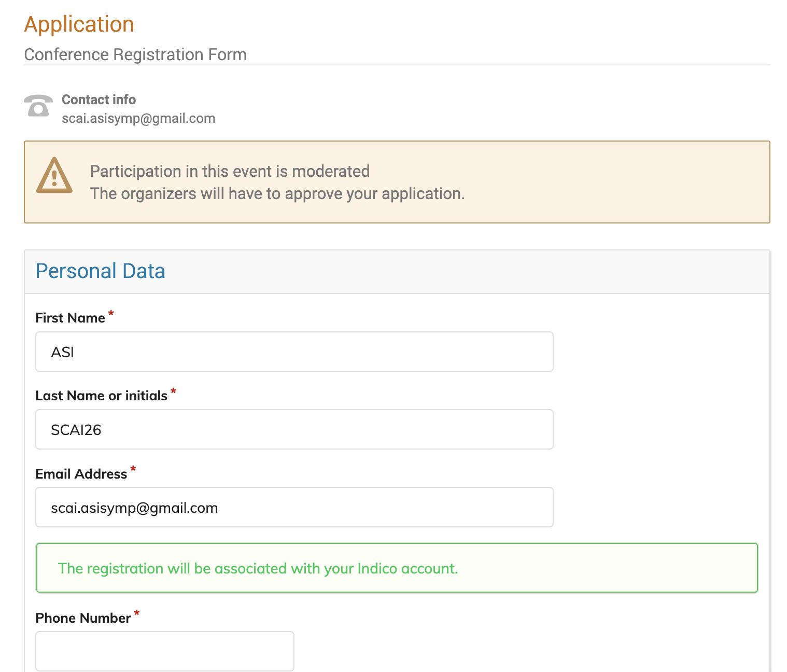Click the red asterisk beside Phone Number
This screenshot has height=672, width=787.
tap(137, 614)
